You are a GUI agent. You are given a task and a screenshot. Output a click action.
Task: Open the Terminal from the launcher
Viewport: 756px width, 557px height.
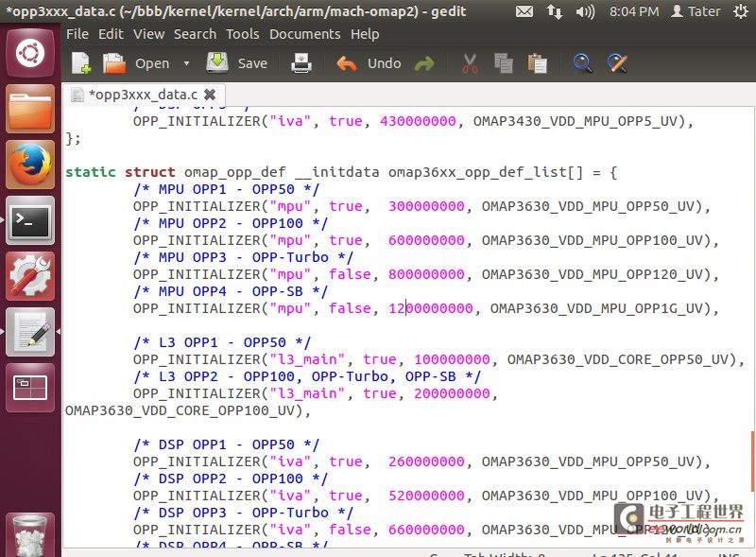30,220
